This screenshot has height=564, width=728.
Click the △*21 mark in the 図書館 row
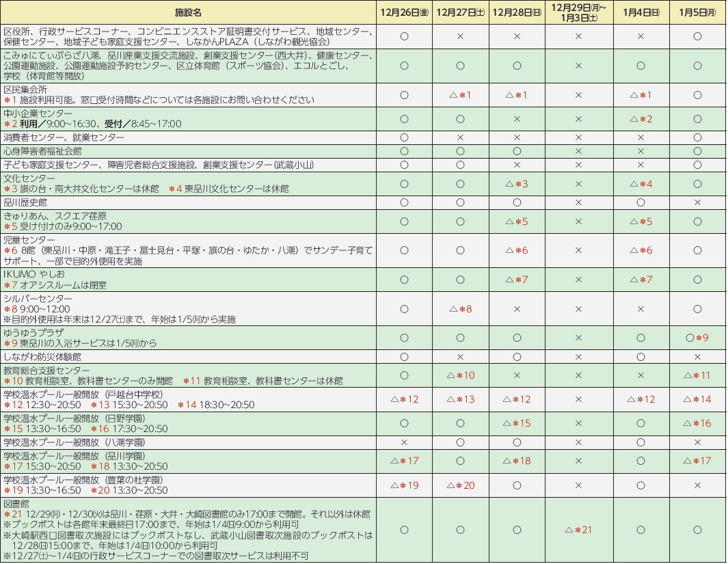[x=578, y=530]
